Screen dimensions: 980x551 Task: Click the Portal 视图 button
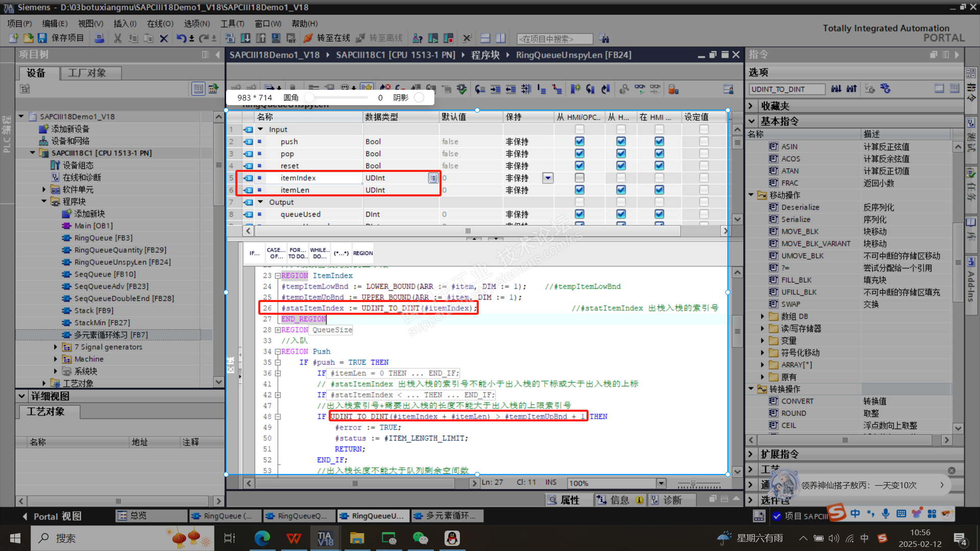(x=53, y=516)
